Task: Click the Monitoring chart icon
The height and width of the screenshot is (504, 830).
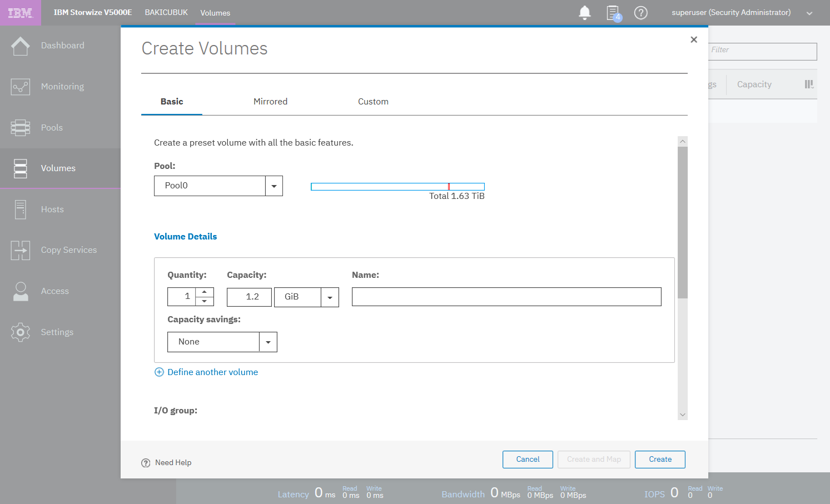Action: [21, 87]
